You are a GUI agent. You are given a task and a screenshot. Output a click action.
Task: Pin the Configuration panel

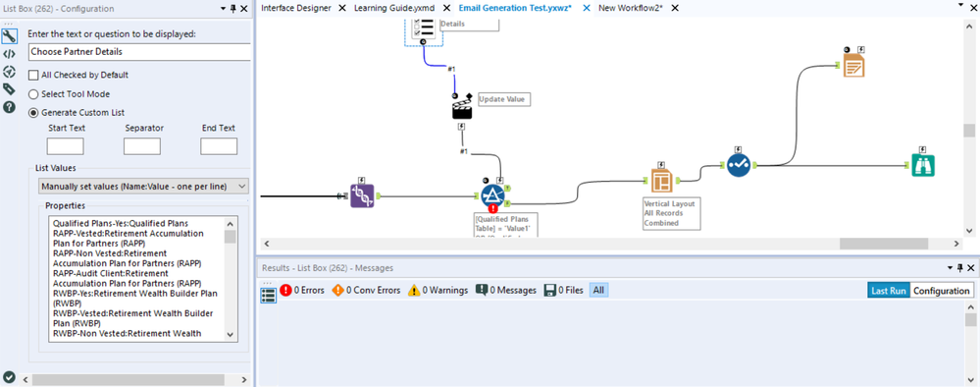(x=233, y=9)
